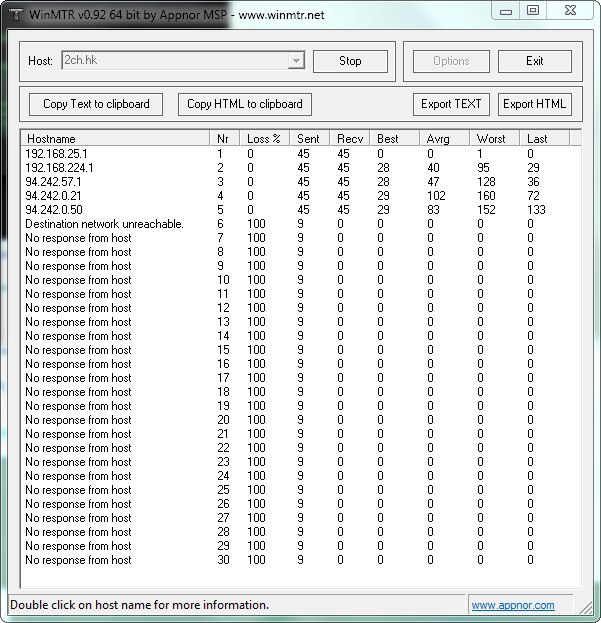Click Worst value 160 for hop 4
The image size is (601, 623).
point(486,196)
